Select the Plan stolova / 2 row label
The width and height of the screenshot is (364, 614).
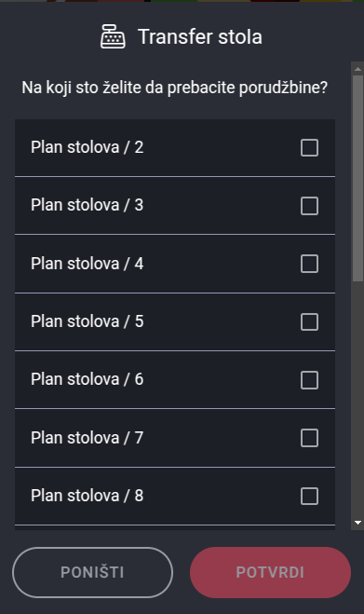tap(88, 147)
